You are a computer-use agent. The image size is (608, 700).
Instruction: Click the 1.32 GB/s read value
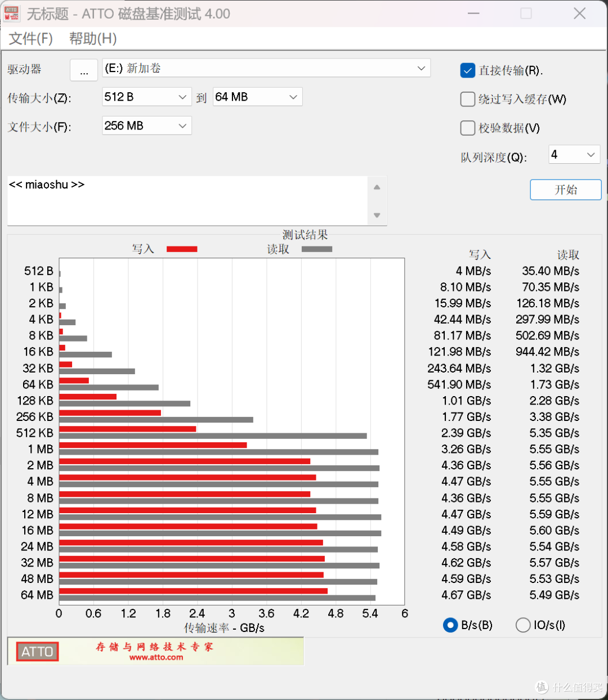[555, 368]
